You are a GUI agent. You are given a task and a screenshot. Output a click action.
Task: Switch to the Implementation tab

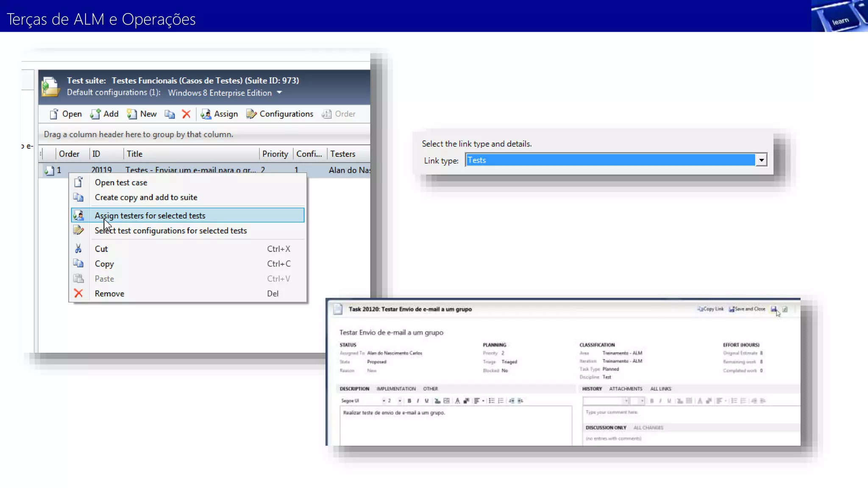point(396,389)
